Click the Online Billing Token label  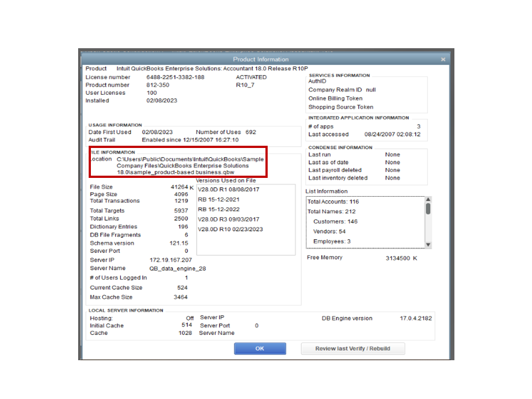tap(336, 99)
